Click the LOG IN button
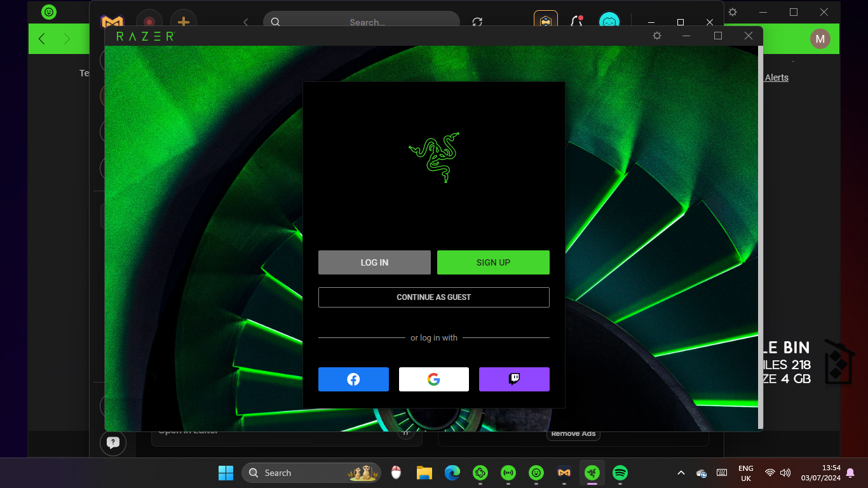This screenshot has width=868, height=488. tap(374, 262)
